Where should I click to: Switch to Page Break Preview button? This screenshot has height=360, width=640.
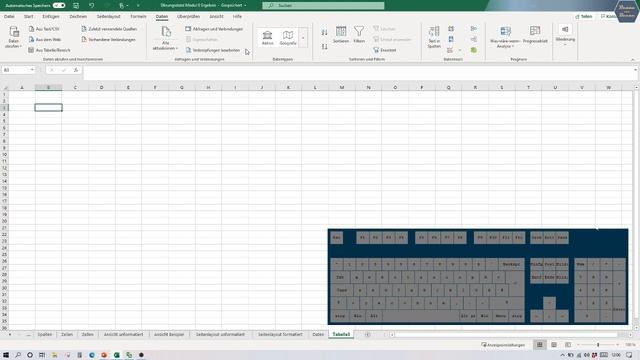point(568,345)
